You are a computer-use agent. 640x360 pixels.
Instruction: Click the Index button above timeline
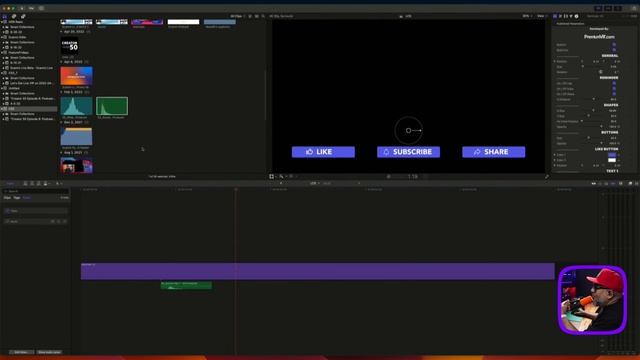tap(10, 184)
